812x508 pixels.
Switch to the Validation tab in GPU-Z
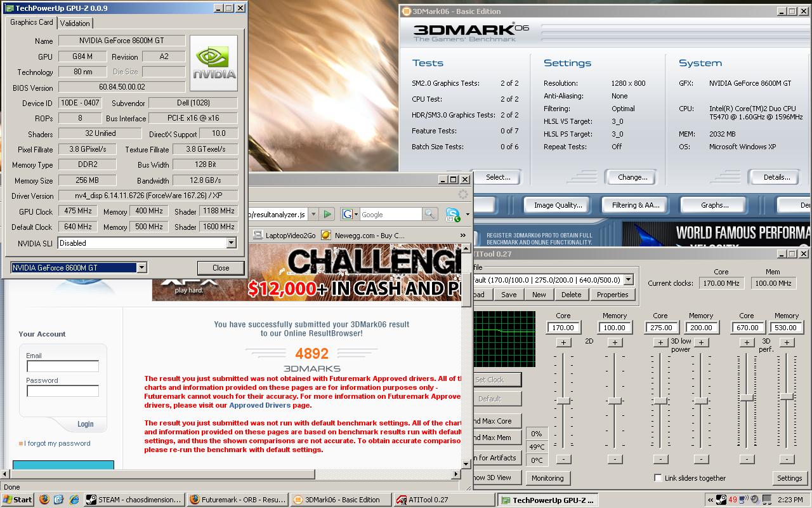[x=75, y=23]
